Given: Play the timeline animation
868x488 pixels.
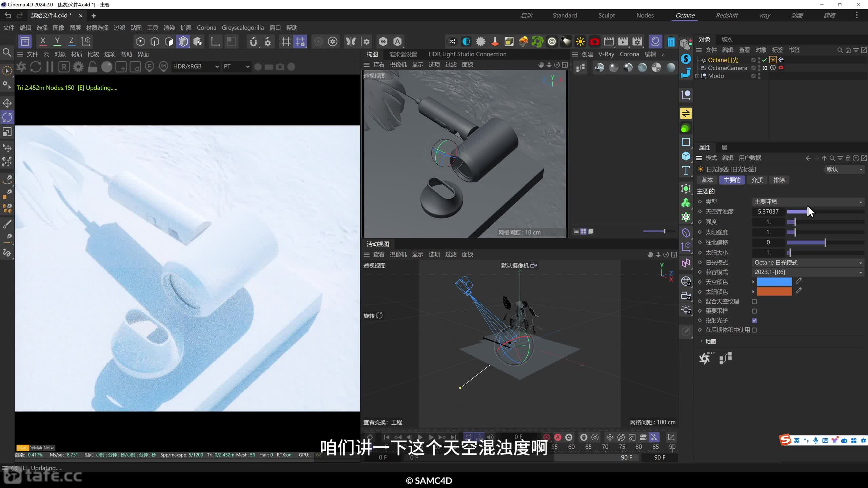Looking at the screenshot, I should tap(420, 437).
